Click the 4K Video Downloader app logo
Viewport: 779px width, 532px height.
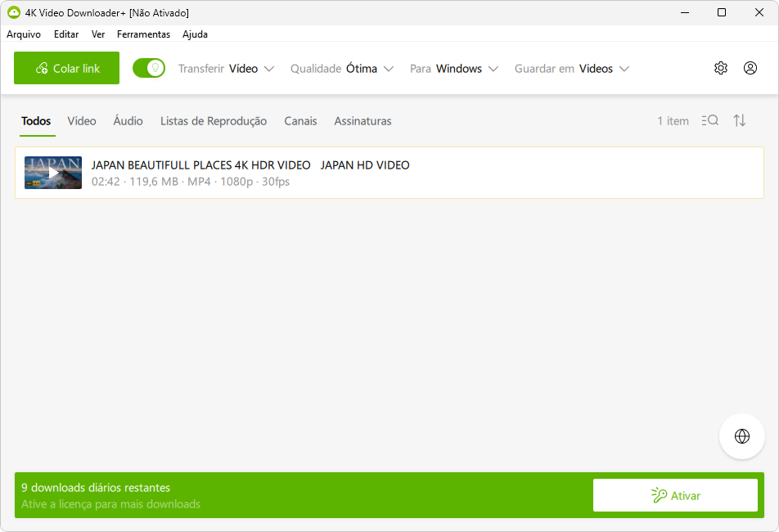tap(13, 12)
